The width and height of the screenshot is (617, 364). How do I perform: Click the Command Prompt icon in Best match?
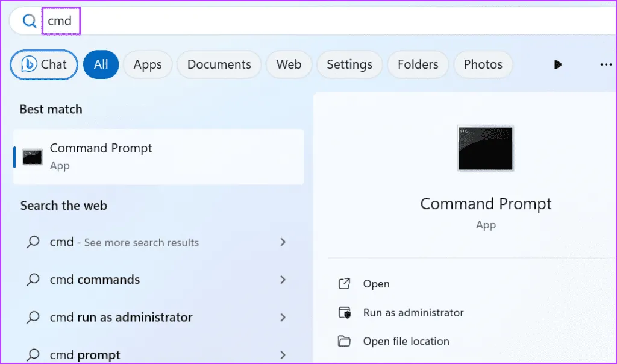(x=33, y=157)
